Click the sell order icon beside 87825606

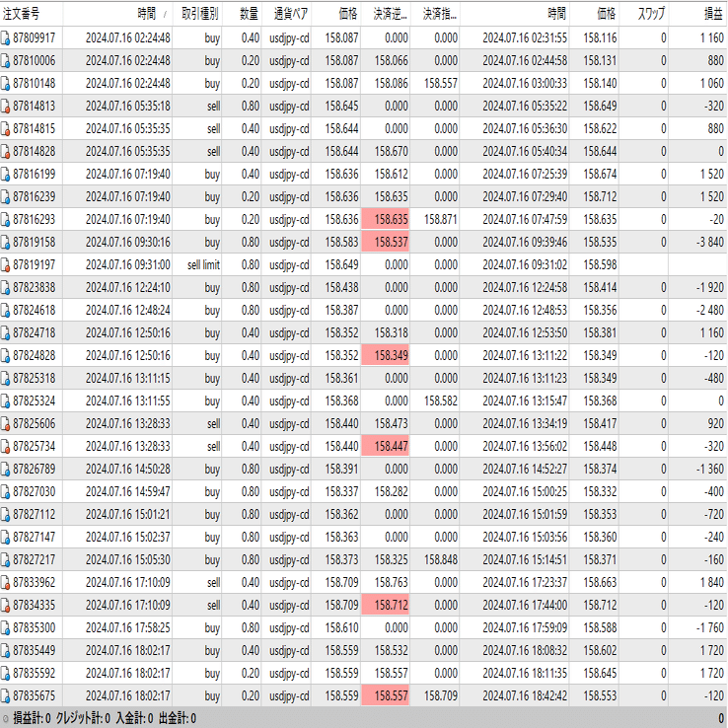coord(5,424)
